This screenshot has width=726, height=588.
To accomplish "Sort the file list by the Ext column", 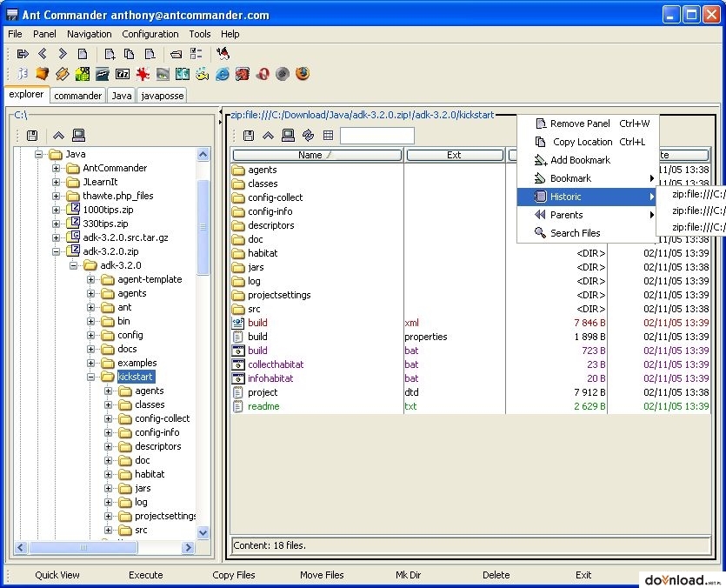I will (x=454, y=155).
